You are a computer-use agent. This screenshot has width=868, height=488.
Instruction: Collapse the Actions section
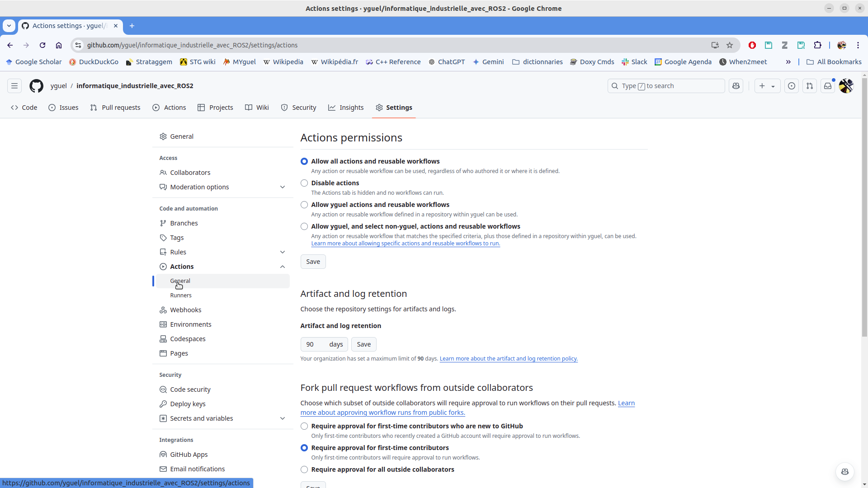tap(282, 267)
